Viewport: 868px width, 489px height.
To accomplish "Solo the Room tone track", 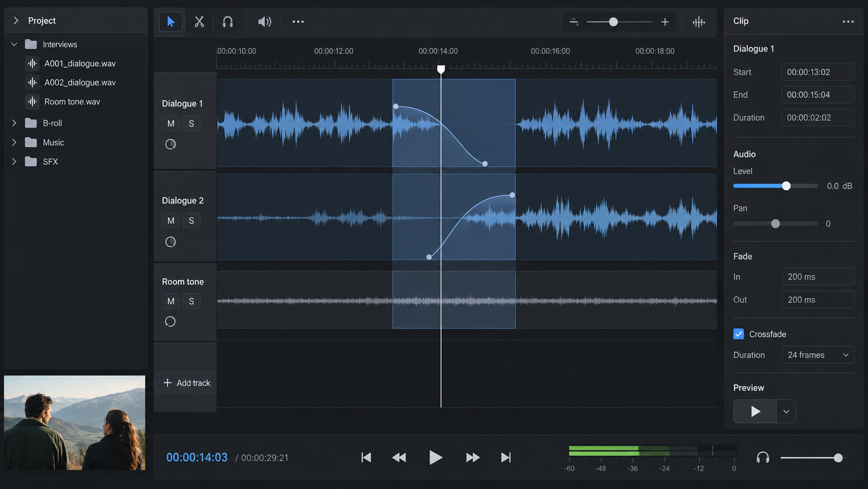I will pyautogui.click(x=192, y=301).
